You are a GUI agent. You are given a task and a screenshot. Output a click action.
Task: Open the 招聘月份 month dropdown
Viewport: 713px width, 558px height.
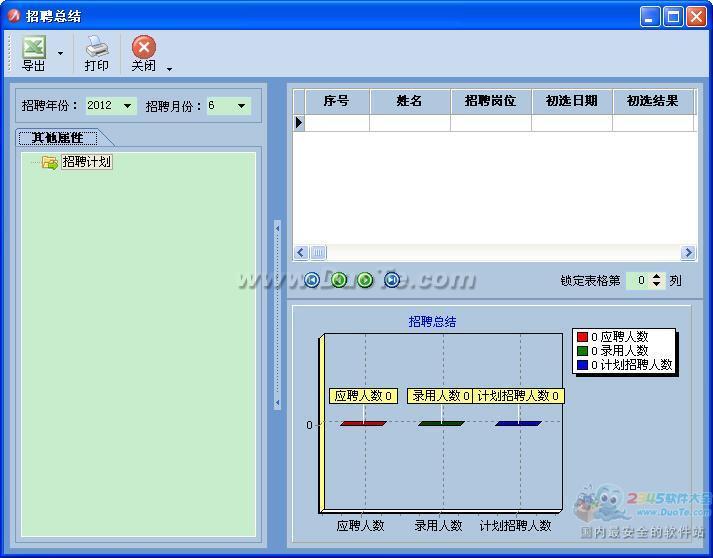click(x=241, y=106)
